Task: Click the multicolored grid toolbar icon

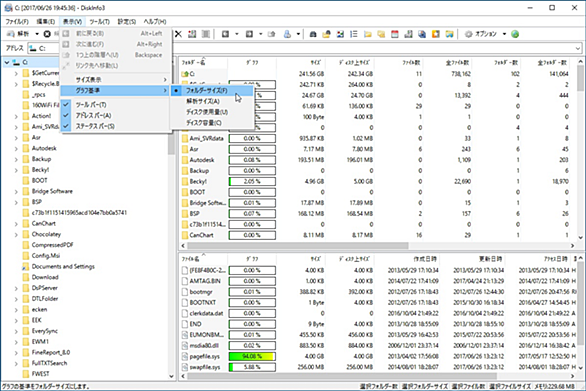Action: click(340, 34)
